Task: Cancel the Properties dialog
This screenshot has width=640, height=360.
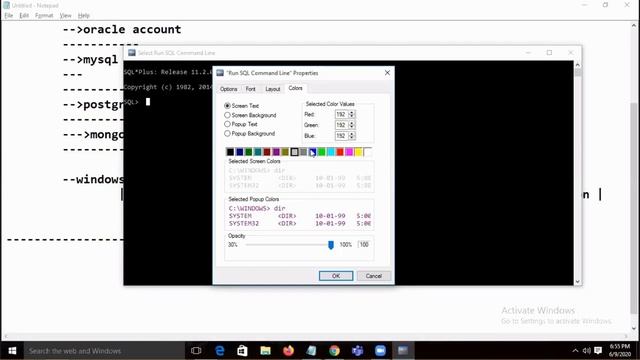Action: pyautogui.click(x=373, y=276)
